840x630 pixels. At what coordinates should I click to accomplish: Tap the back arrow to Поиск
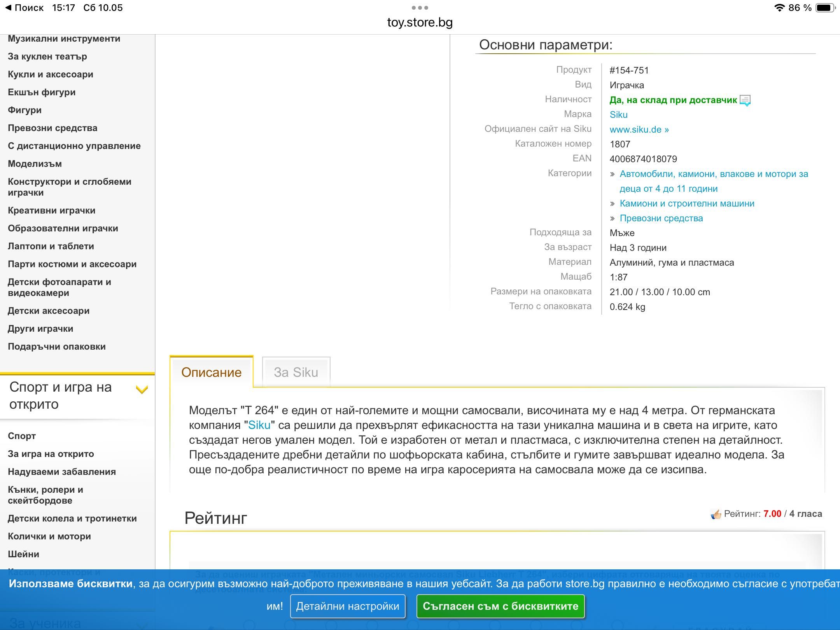click(x=24, y=8)
